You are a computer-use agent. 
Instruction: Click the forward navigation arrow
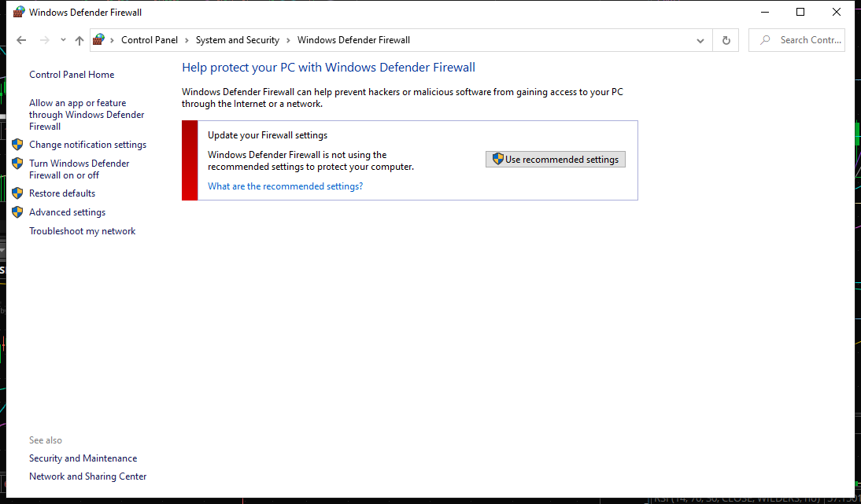[45, 40]
